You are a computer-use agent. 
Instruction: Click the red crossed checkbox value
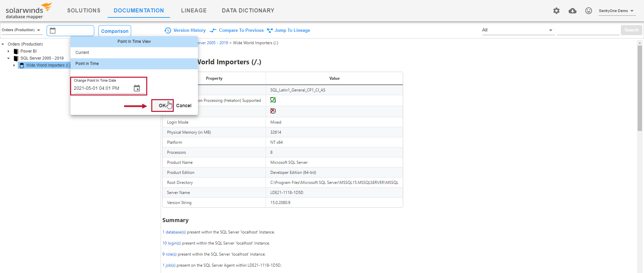coord(273,111)
